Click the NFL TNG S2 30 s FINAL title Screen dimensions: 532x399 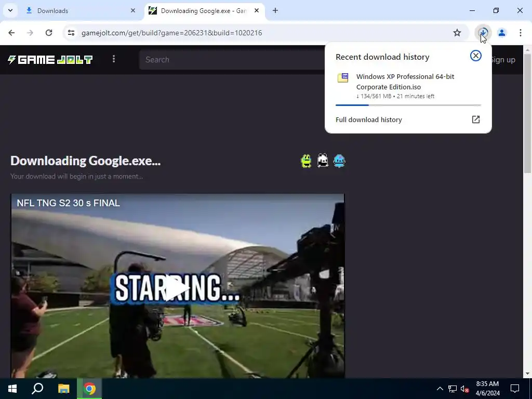pyautogui.click(x=68, y=203)
